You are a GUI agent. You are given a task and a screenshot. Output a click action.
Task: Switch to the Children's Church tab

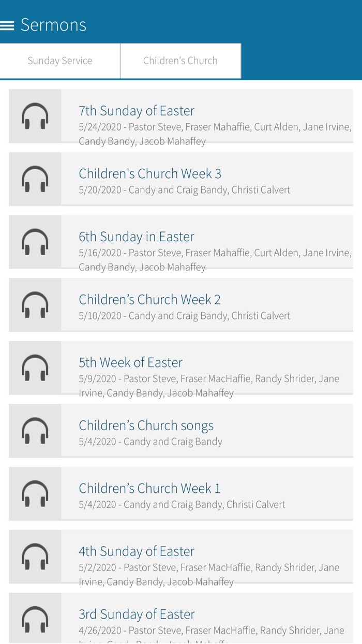180,61
